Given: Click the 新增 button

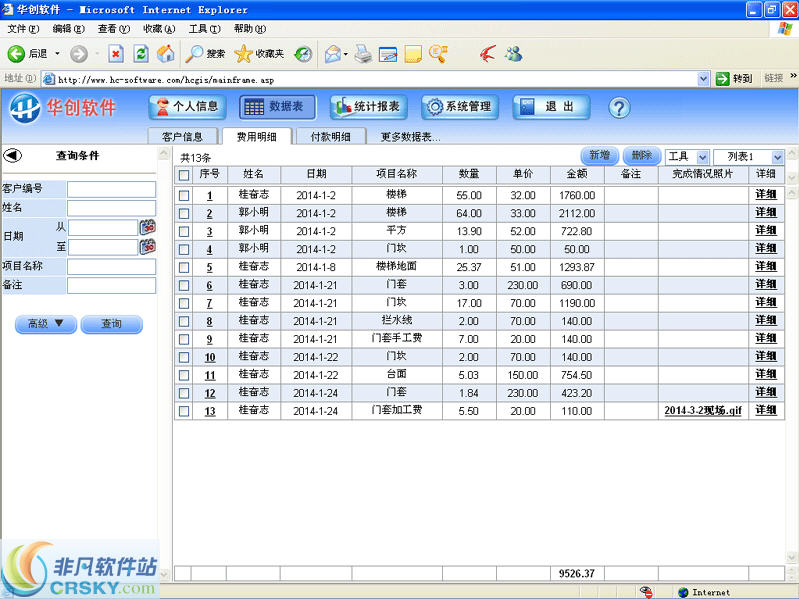Looking at the screenshot, I should pyautogui.click(x=599, y=156).
